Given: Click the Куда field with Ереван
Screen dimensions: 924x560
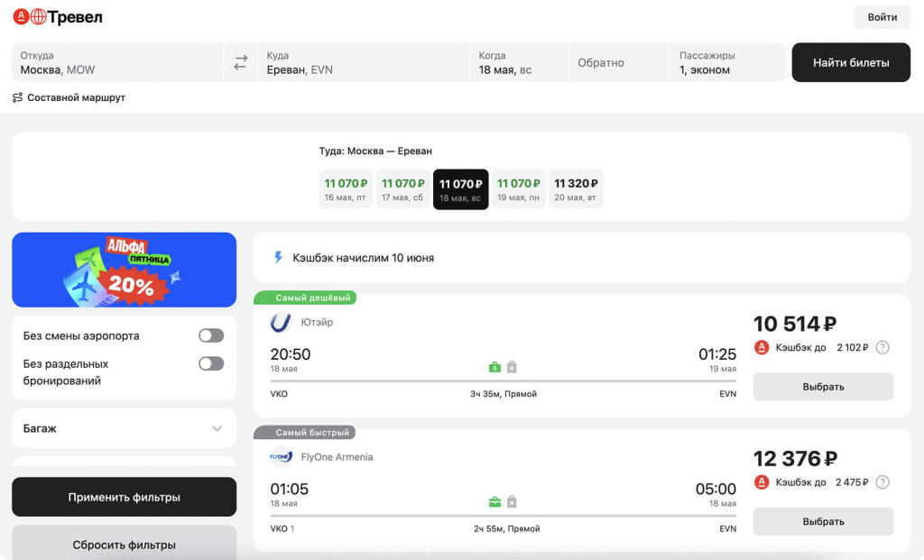Looking at the screenshot, I should (364, 62).
